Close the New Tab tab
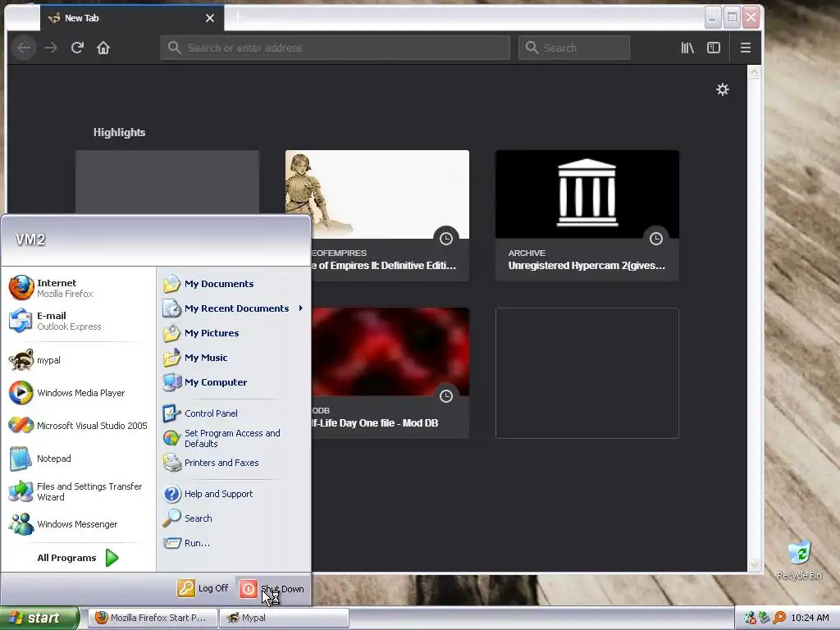 coord(210,18)
